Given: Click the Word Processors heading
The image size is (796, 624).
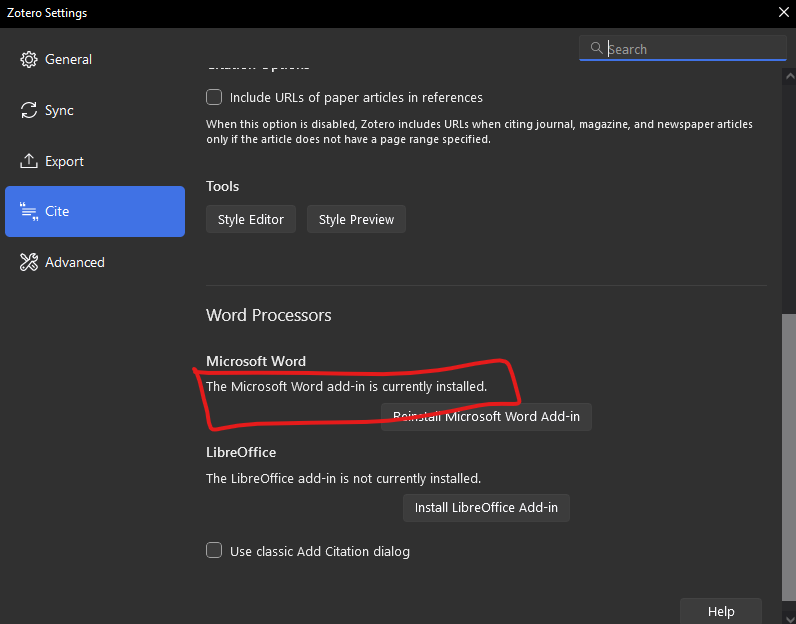Looking at the screenshot, I should pyautogui.click(x=269, y=315).
